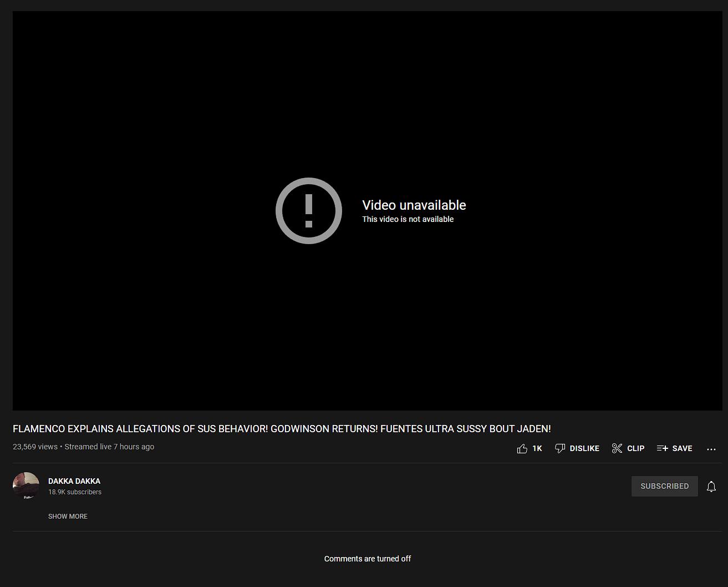Viewport: 728px width, 587px height.
Task: Click 'Streamed live 7 hours ago' text
Action: click(x=109, y=447)
